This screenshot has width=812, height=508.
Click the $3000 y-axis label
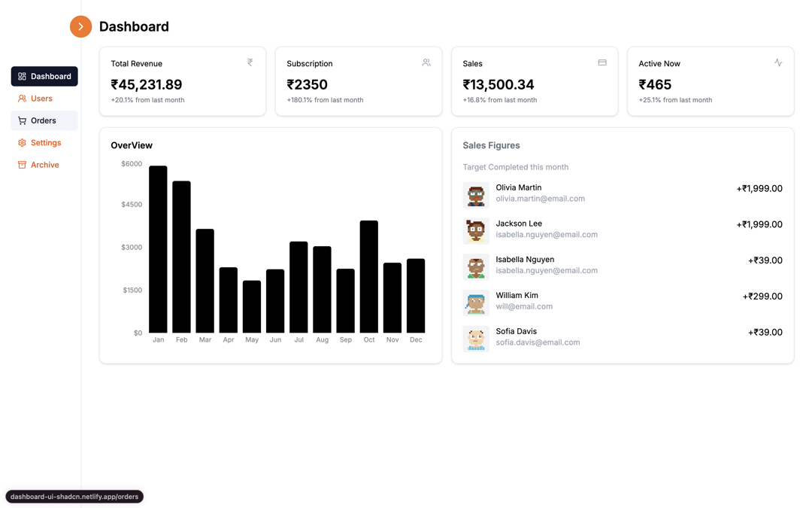pos(132,248)
